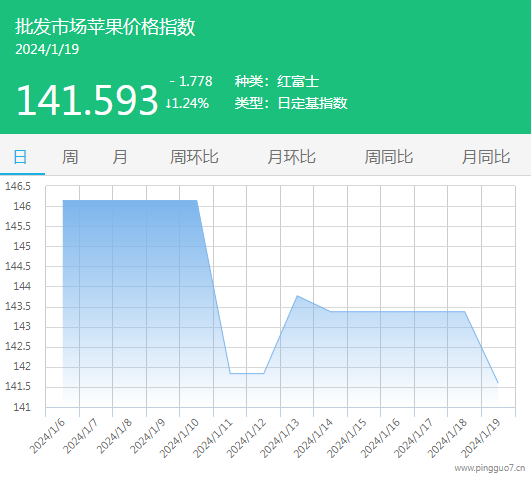Click the -1.778 change value

tap(191, 81)
